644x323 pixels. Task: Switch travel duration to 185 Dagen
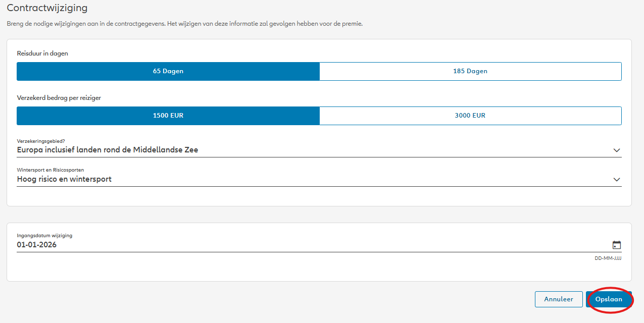(470, 71)
